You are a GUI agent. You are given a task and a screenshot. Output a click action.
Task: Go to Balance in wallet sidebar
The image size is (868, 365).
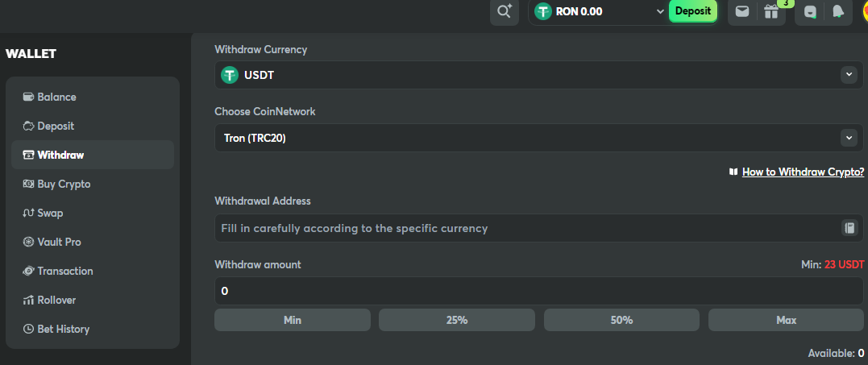[56, 97]
